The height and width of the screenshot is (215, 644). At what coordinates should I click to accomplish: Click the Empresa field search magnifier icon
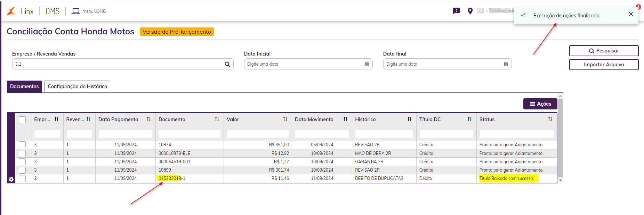pos(227,64)
